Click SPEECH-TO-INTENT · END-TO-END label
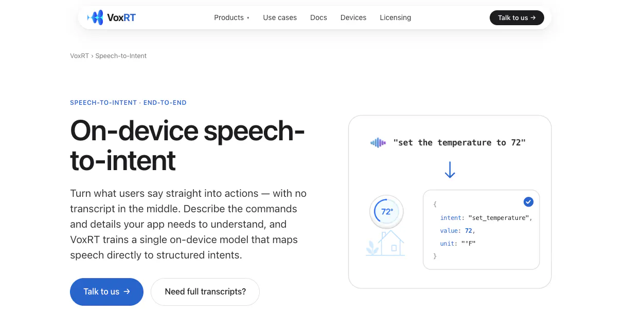Screen dimensions: 644x332 (128, 103)
